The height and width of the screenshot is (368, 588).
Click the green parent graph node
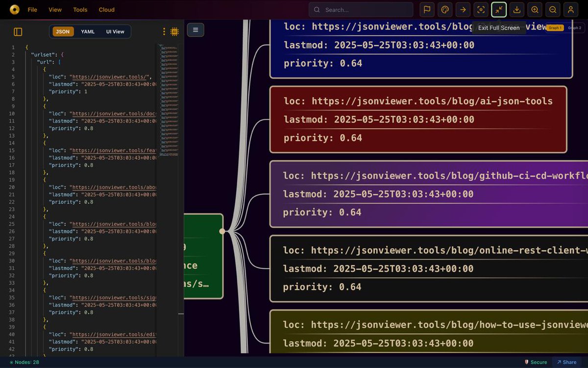pos(203,256)
